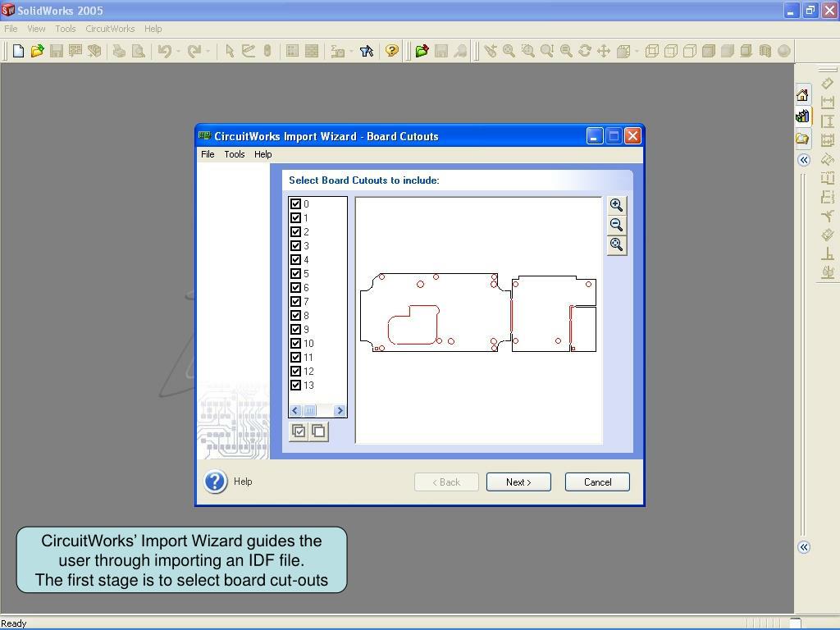Uncheck board cutout 2
The image size is (840, 630).
pos(295,232)
